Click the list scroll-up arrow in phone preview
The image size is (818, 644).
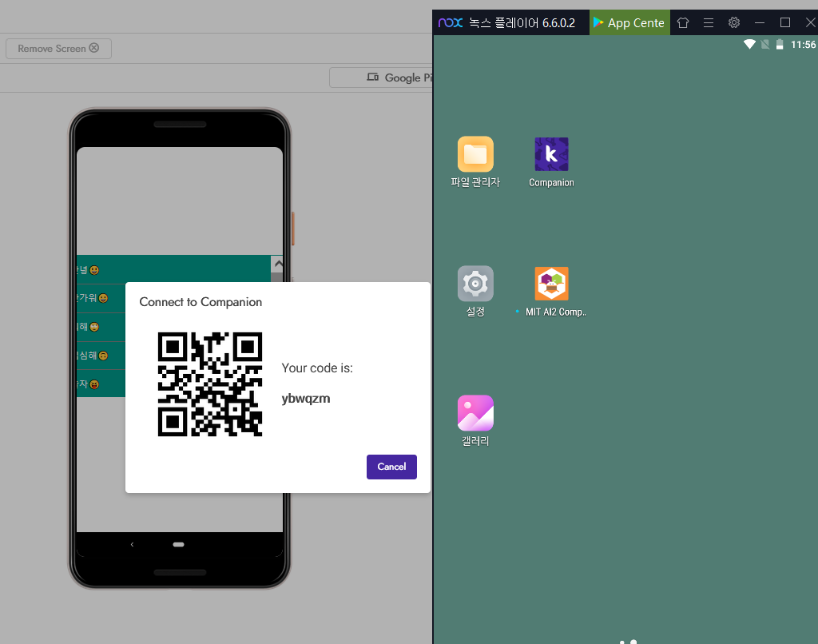(x=278, y=264)
